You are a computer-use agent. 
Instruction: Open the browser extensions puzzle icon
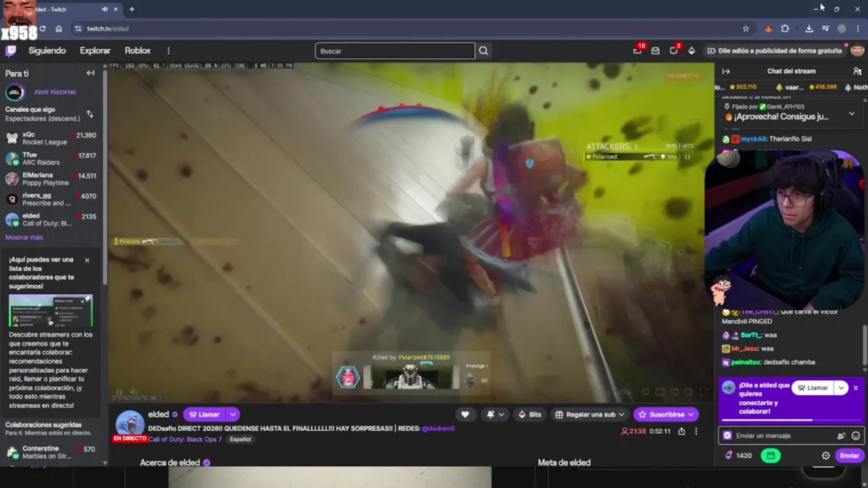click(785, 28)
